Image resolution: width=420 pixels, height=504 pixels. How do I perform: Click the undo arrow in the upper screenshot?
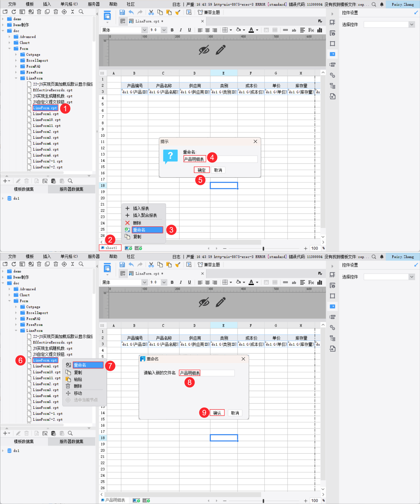coord(131,12)
